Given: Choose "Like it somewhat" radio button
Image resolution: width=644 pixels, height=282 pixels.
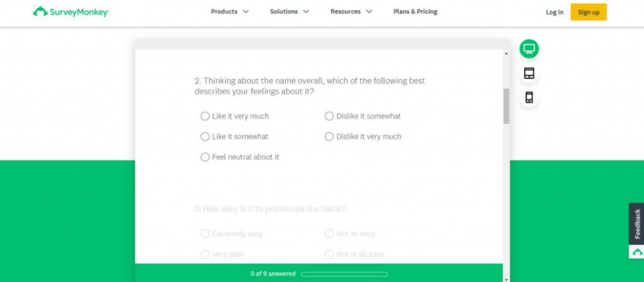Looking at the screenshot, I should (234, 136).
